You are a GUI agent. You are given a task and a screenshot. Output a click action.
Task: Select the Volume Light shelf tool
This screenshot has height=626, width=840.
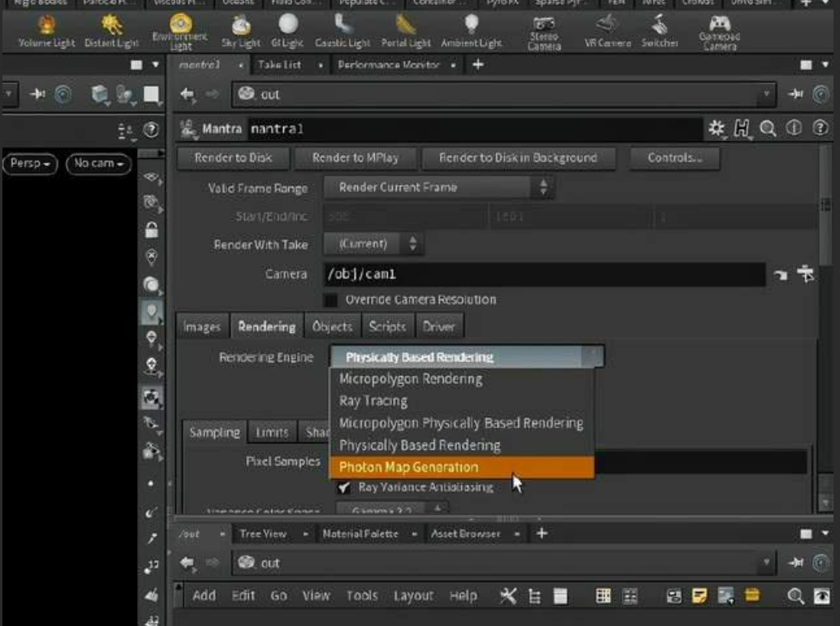(x=46, y=32)
